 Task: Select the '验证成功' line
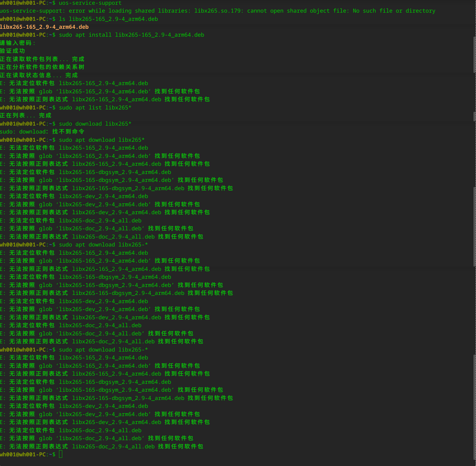pyautogui.click(x=12, y=51)
